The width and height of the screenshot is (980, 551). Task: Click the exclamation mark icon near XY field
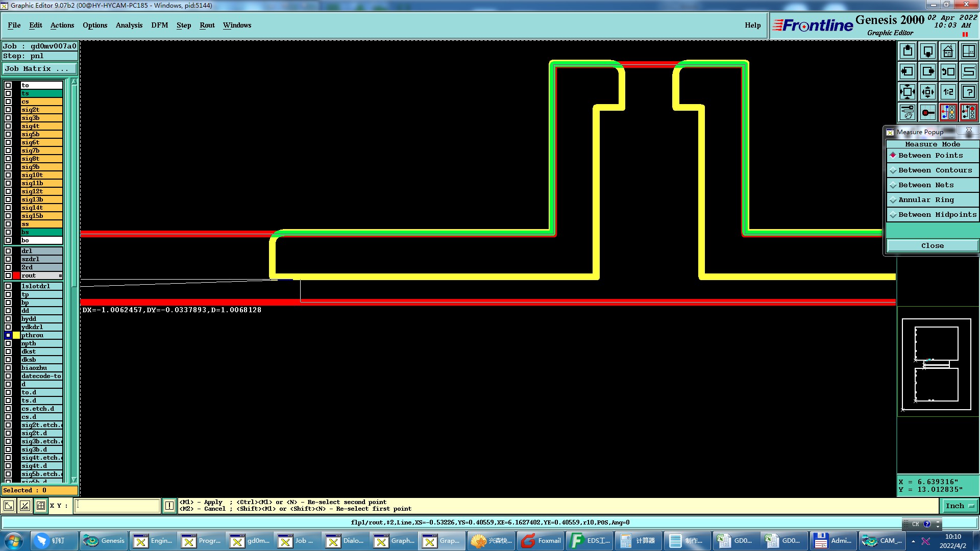tap(169, 506)
